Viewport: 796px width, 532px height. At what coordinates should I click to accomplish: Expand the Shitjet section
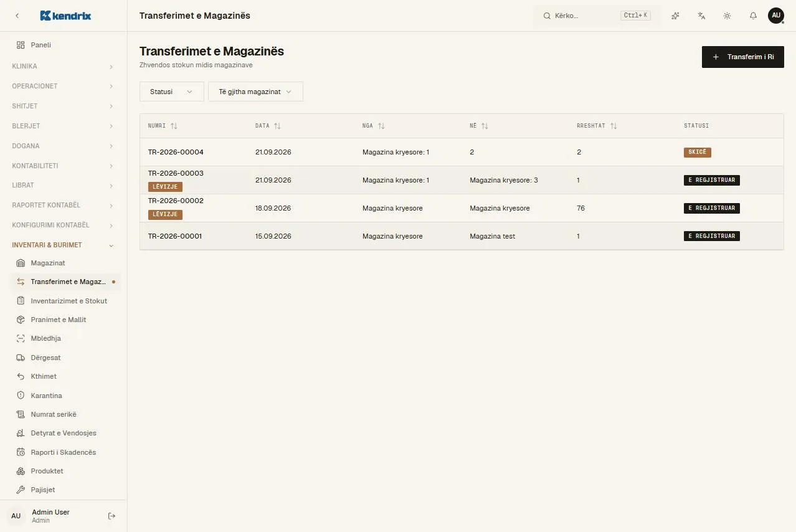click(x=63, y=106)
